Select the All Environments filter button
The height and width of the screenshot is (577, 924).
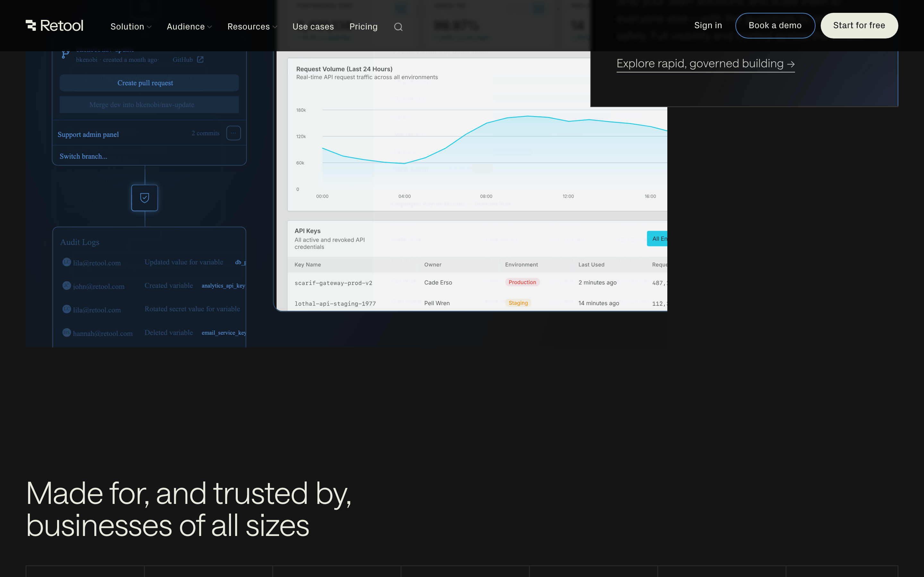(657, 238)
